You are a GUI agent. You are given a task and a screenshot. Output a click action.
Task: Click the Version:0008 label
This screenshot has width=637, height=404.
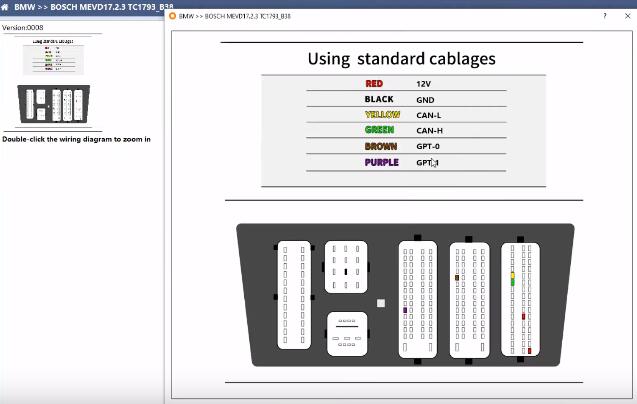point(23,28)
